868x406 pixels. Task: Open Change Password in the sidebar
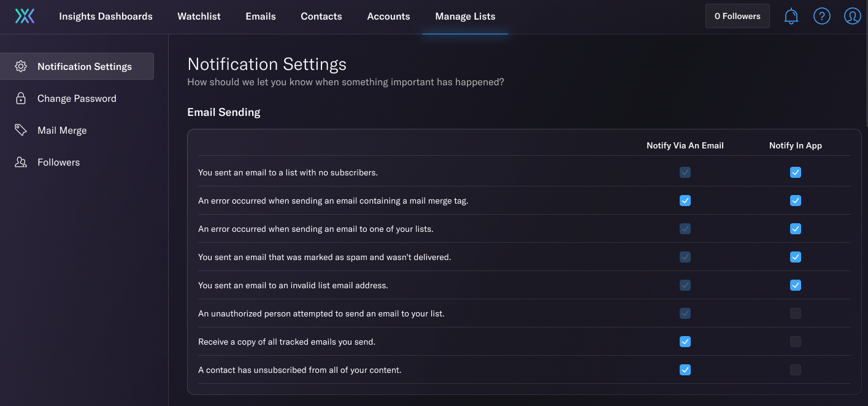coord(77,98)
